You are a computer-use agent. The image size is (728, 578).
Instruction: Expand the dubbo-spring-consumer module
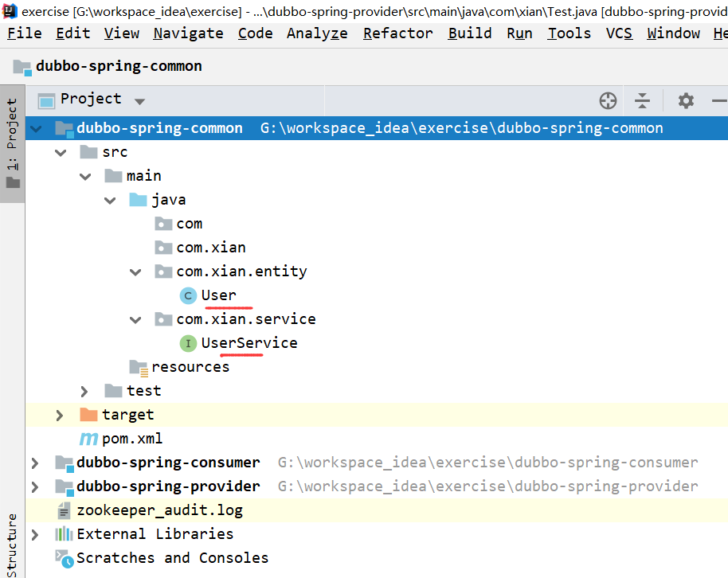coord(34,463)
